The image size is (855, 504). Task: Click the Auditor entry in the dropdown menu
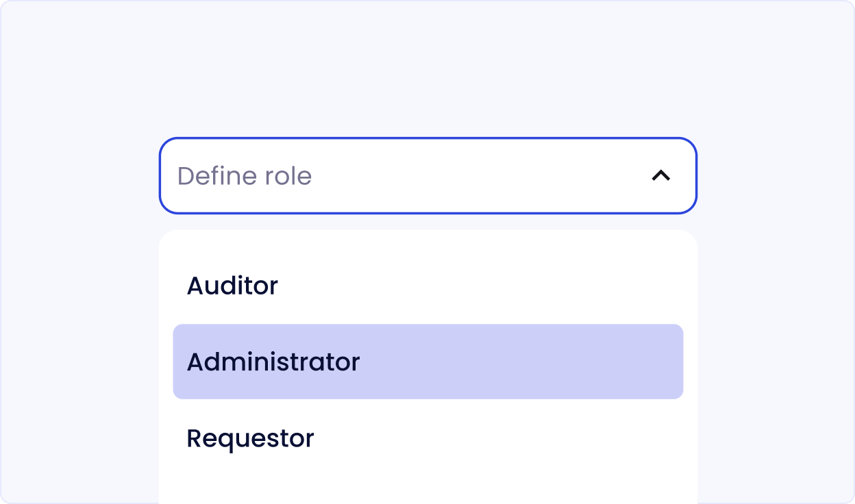(x=427, y=286)
